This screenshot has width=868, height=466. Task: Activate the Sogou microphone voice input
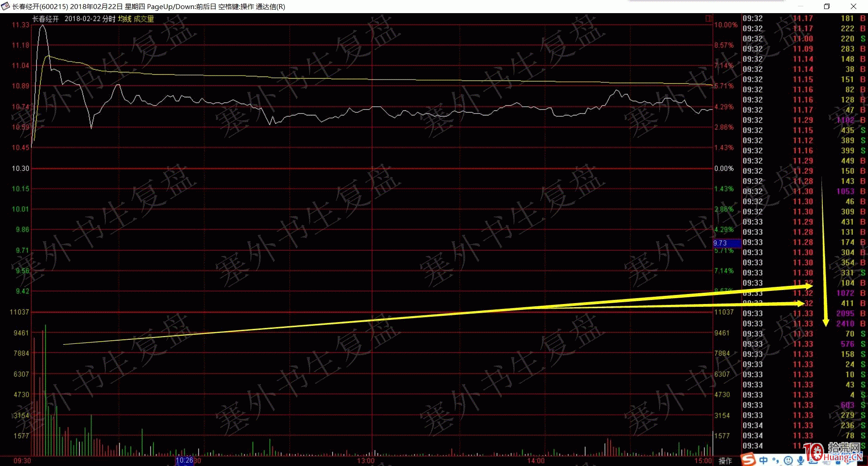click(x=801, y=461)
